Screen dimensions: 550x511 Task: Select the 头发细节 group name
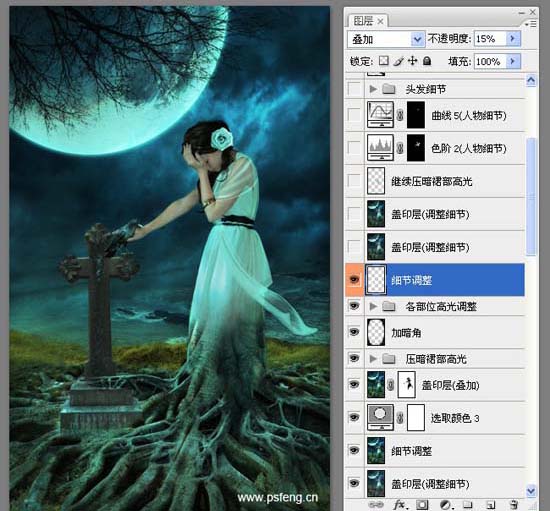click(425, 89)
